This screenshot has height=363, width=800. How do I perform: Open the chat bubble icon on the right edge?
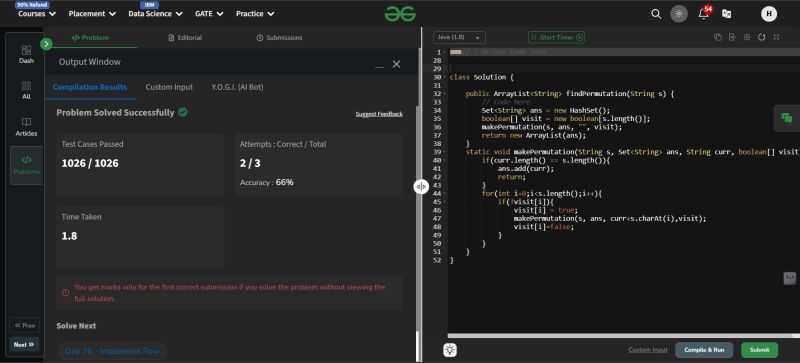pyautogui.click(x=787, y=118)
